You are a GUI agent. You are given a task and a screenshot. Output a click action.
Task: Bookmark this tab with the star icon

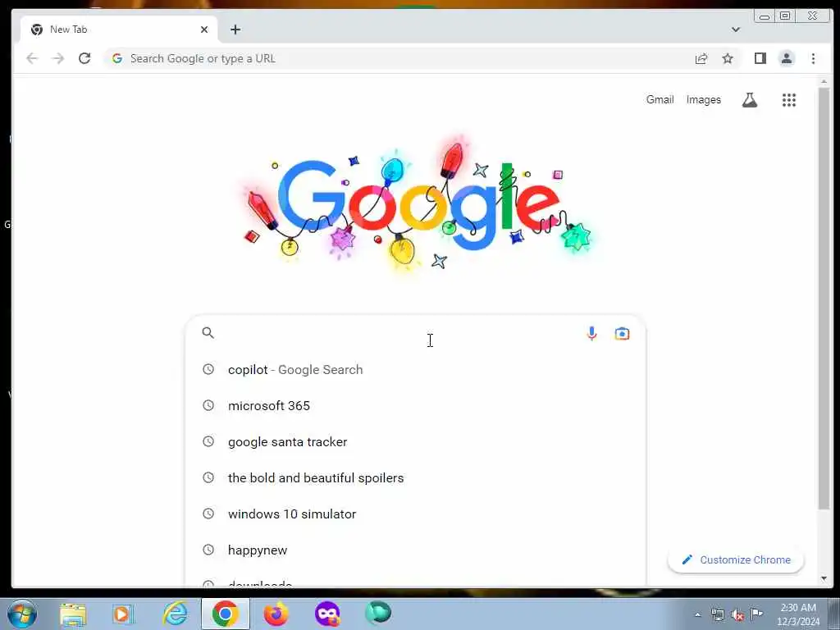pos(727,58)
